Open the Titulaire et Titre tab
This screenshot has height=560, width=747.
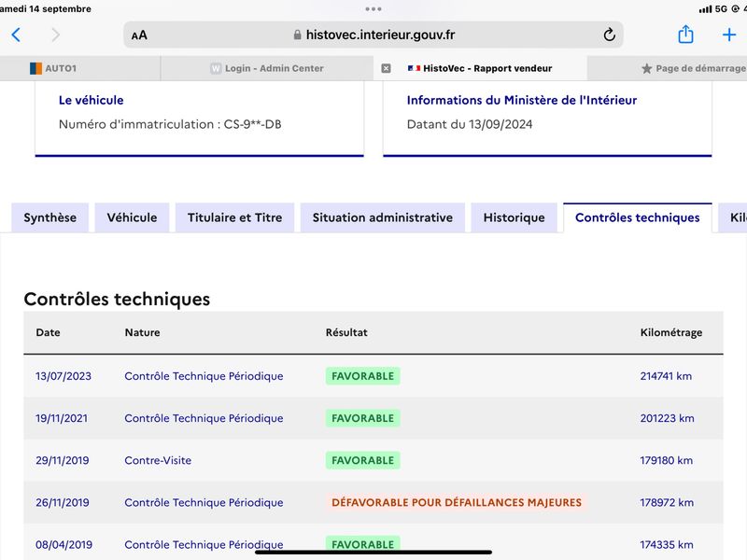[235, 217]
